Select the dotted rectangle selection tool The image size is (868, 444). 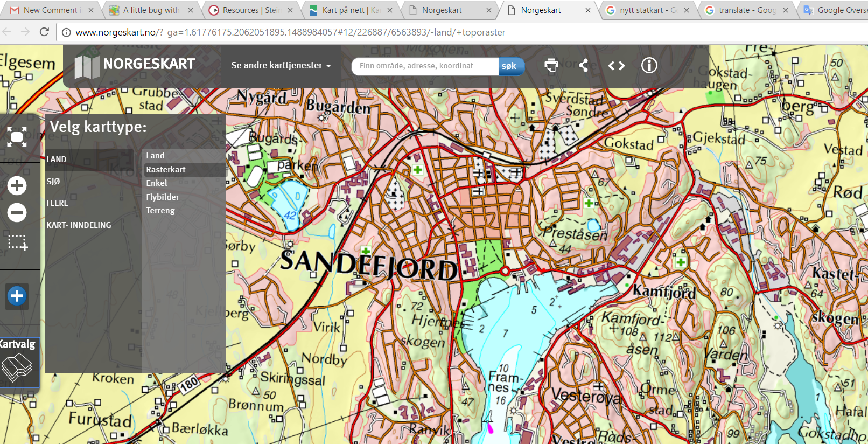pos(17,242)
